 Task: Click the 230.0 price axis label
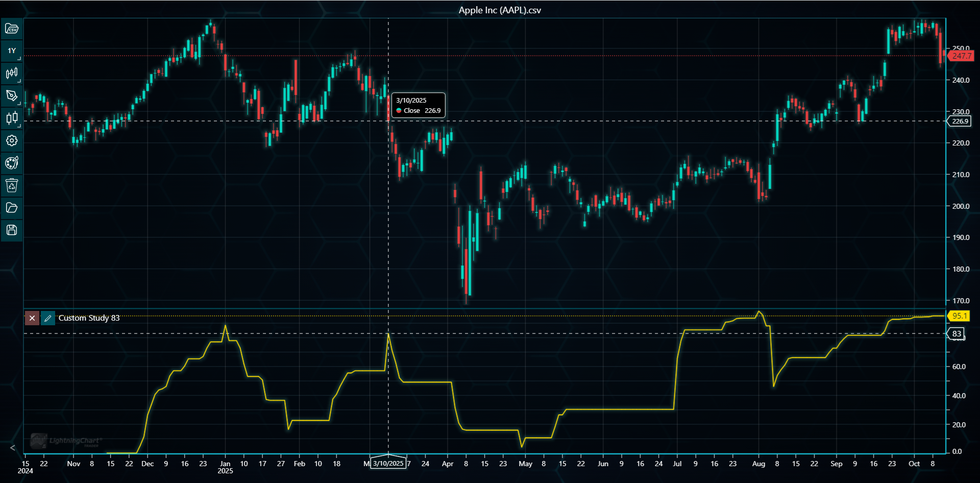click(x=961, y=112)
